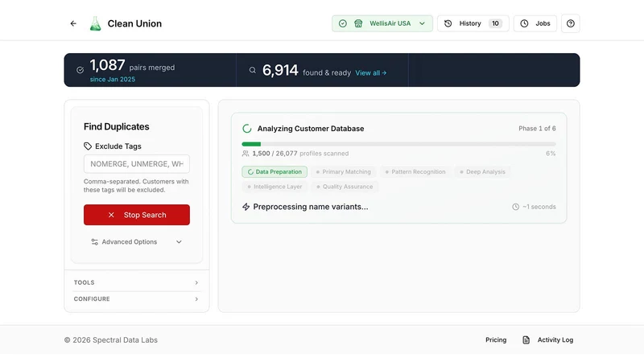Click the sliders icon beside Advanced Options
644x362 pixels.
tap(94, 242)
